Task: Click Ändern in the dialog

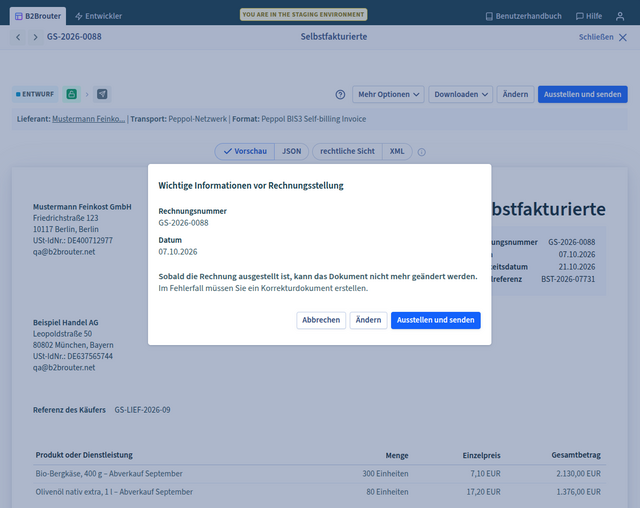Action: click(368, 320)
